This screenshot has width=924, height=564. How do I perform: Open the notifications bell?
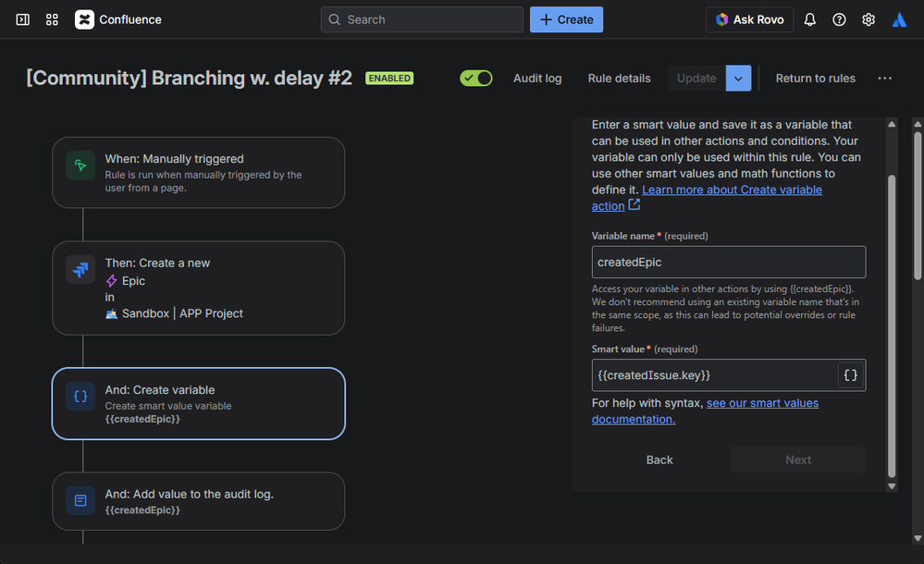click(809, 19)
